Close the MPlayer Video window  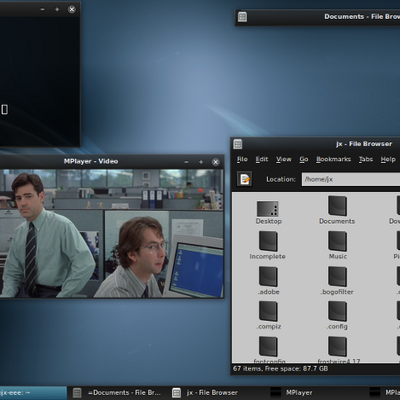pyautogui.click(x=216, y=162)
